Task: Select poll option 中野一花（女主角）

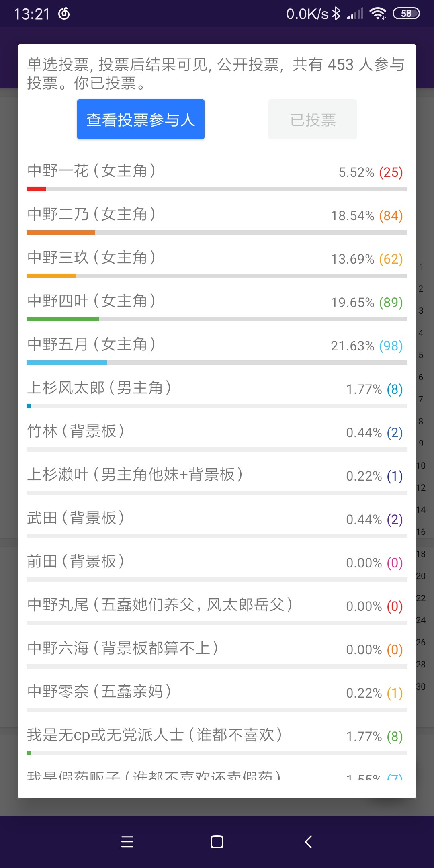Action: (92, 171)
